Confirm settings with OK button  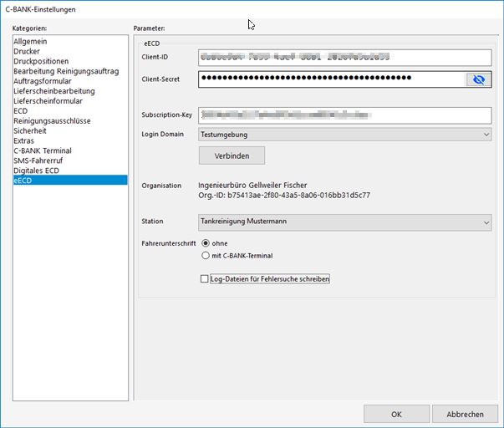click(396, 414)
